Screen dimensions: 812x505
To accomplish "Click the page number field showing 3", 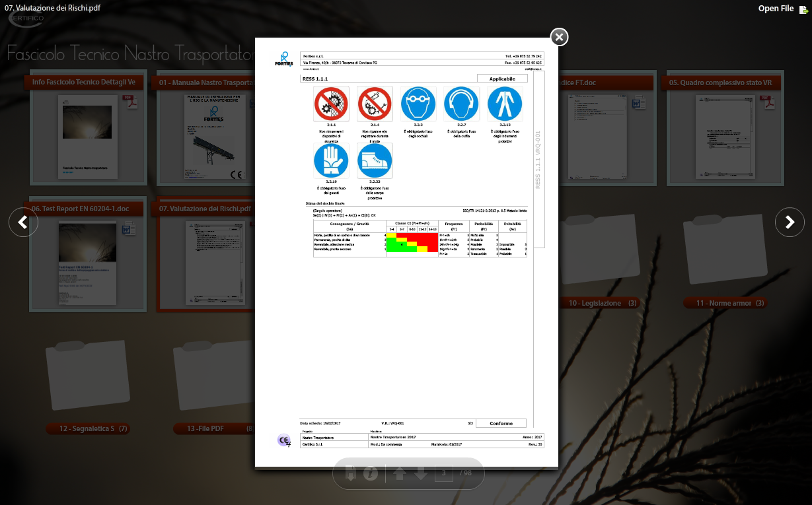I will pos(443,473).
